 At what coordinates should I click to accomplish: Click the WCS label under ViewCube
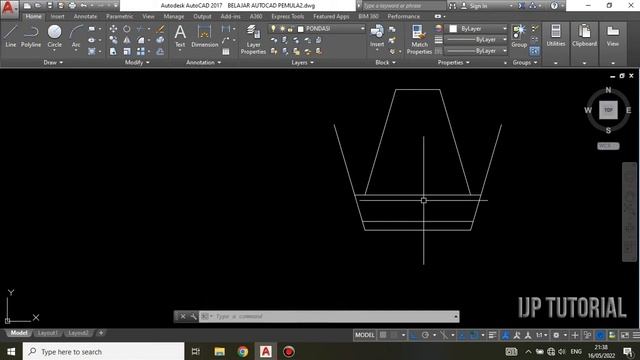(x=608, y=146)
